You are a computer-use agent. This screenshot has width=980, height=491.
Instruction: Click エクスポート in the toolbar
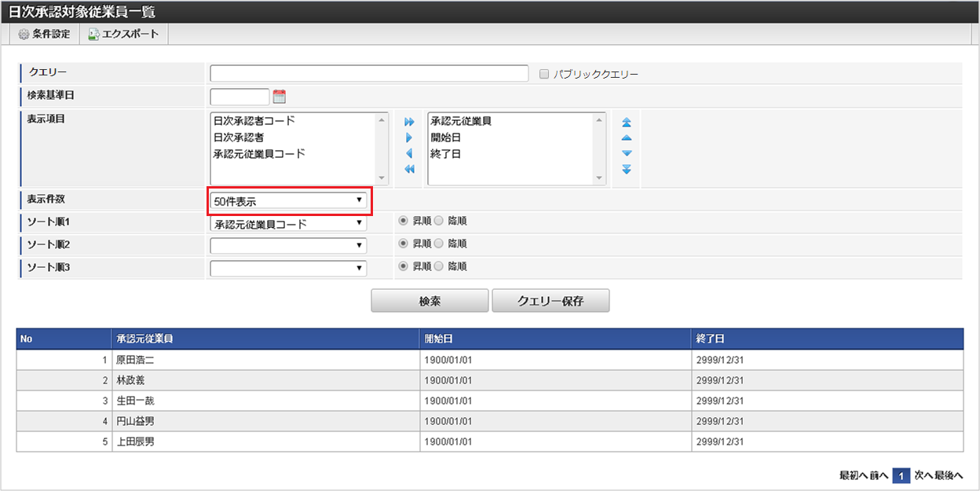coord(123,35)
